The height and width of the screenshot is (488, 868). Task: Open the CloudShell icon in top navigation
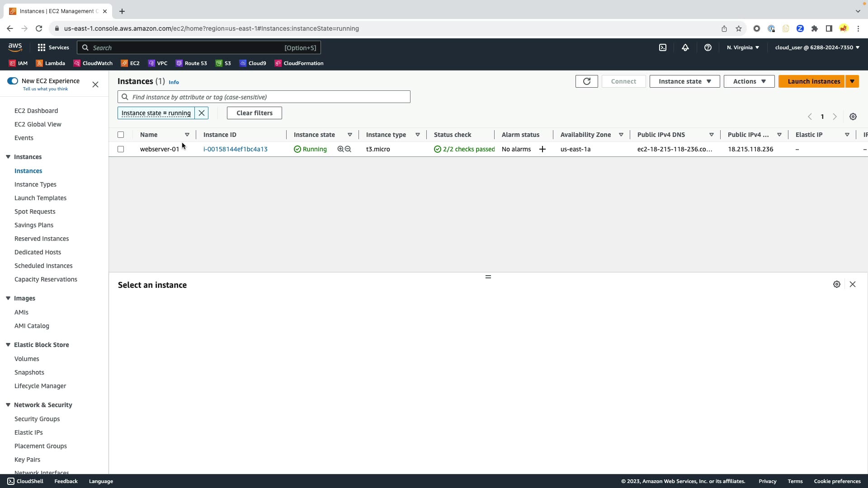pyautogui.click(x=663, y=47)
